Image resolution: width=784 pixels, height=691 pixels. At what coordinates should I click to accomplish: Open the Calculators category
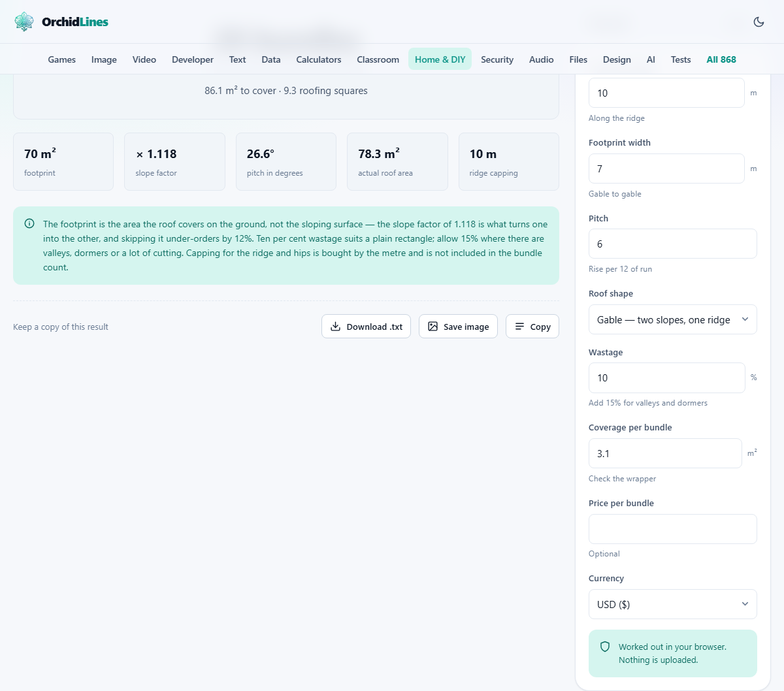pyautogui.click(x=319, y=59)
